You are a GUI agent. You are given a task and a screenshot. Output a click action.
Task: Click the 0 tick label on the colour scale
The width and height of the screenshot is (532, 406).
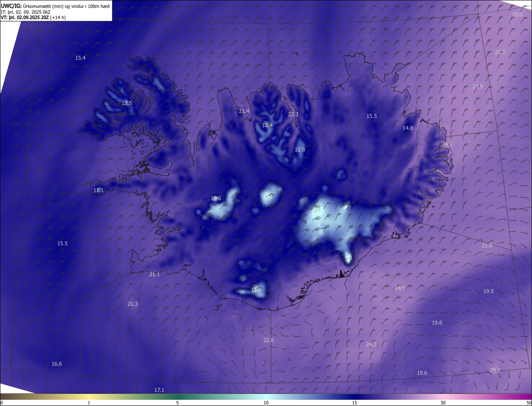click(2, 403)
